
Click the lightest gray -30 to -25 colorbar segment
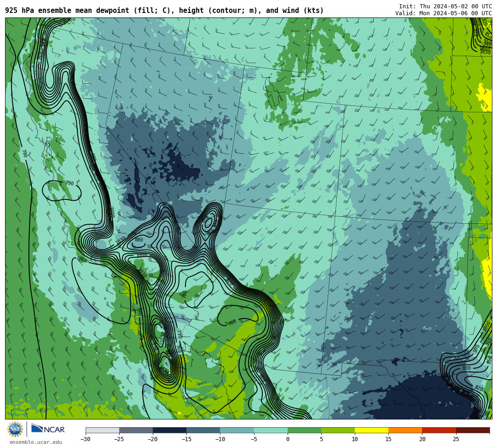[102, 430]
